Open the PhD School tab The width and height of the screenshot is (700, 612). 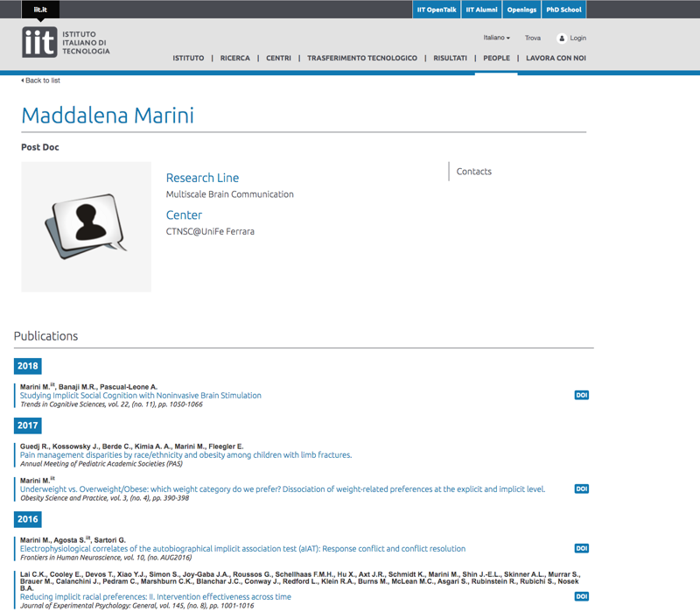pos(563,10)
